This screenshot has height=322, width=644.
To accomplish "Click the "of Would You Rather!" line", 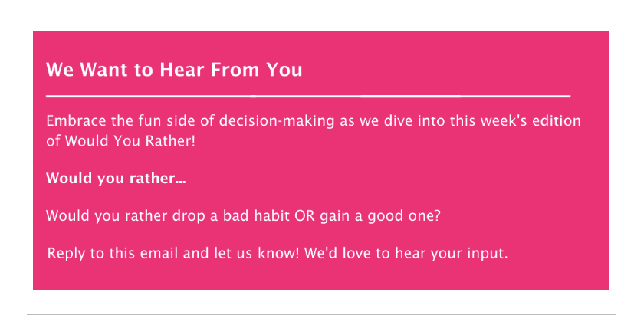I will click(120, 141).
